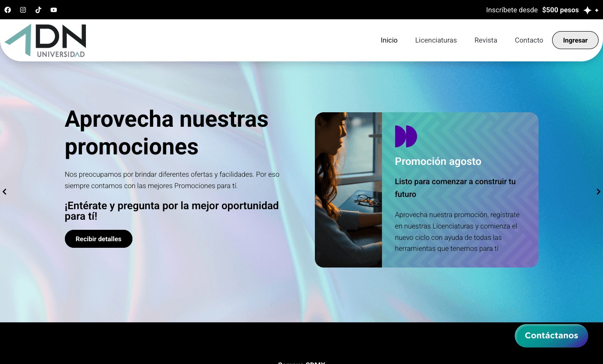Click the Ingresar button
Image resolution: width=603 pixels, height=364 pixels.
(x=575, y=40)
